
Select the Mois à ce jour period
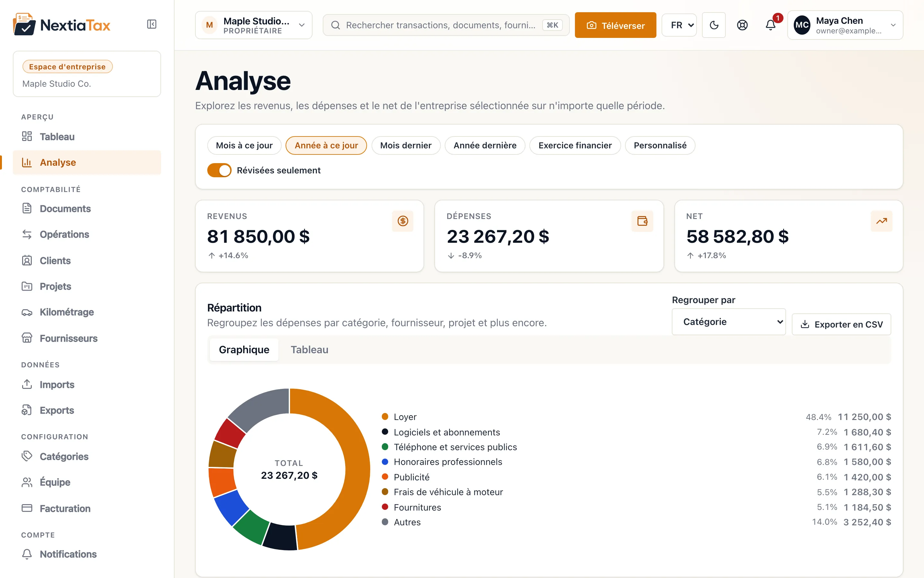point(244,145)
